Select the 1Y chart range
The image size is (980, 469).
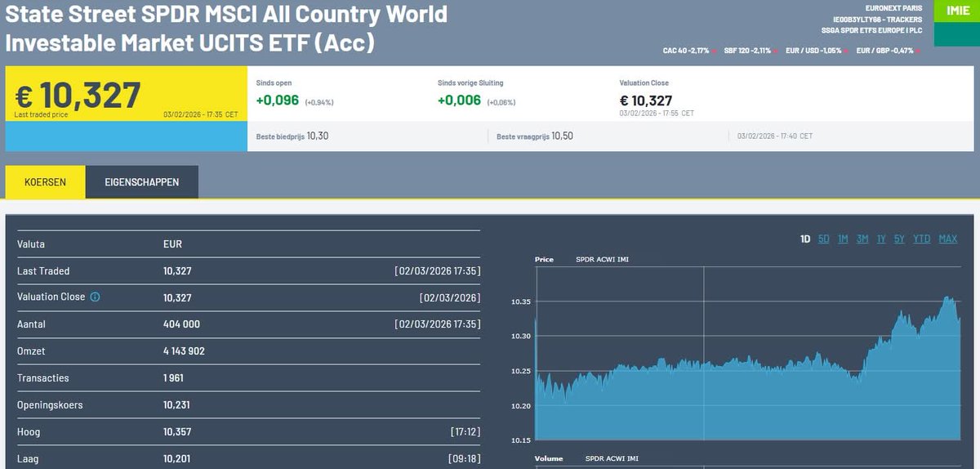881,239
